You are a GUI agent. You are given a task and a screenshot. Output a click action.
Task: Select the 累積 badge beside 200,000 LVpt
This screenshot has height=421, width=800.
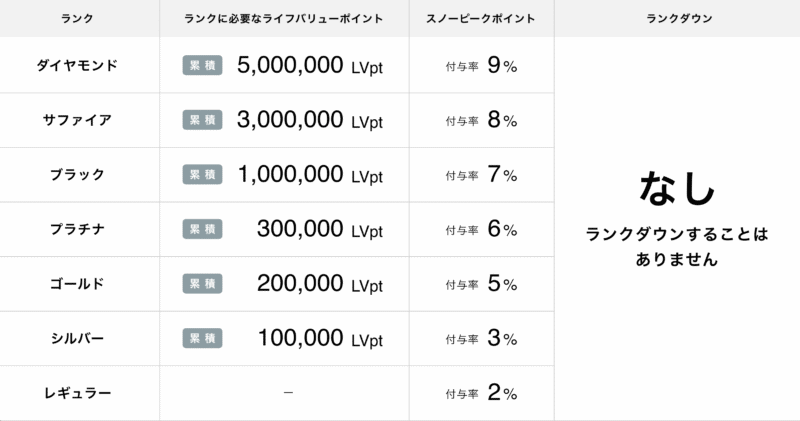pos(202,284)
